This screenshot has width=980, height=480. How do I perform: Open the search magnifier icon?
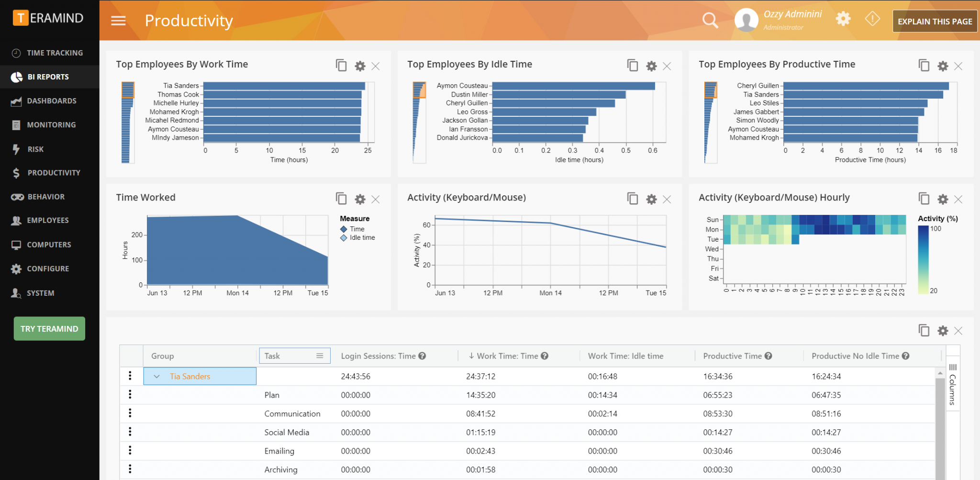click(x=710, y=20)
